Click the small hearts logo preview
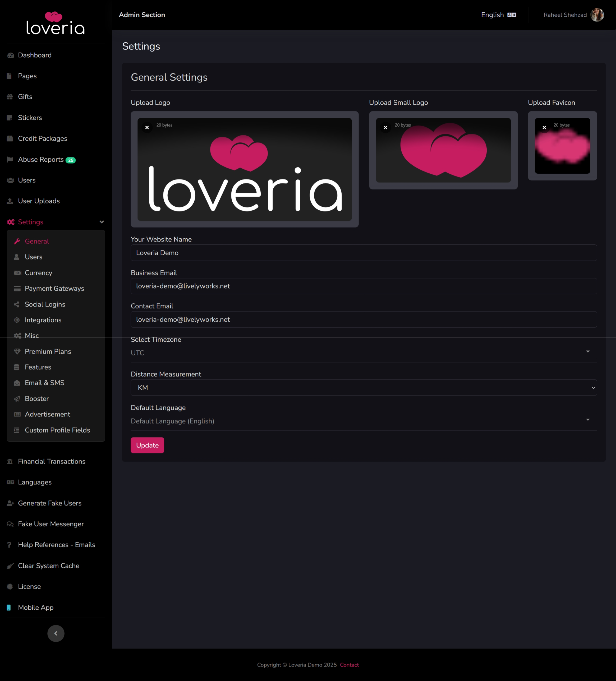The width and height of the screenshot is (616, 681). point(443,150)
